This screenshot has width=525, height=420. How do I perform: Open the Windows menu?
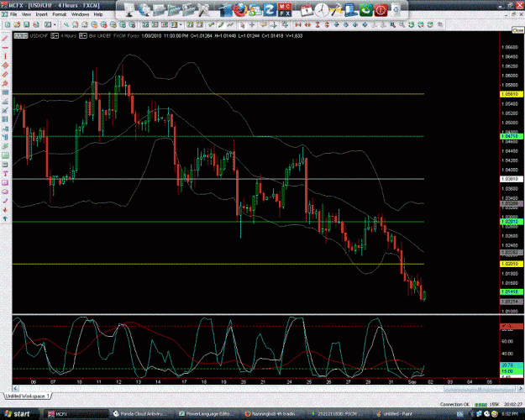(80, 14)
